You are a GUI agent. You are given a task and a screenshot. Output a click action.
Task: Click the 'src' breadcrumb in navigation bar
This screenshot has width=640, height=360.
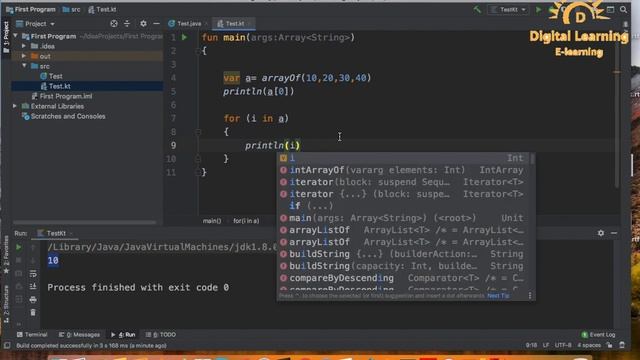[71, 9]
